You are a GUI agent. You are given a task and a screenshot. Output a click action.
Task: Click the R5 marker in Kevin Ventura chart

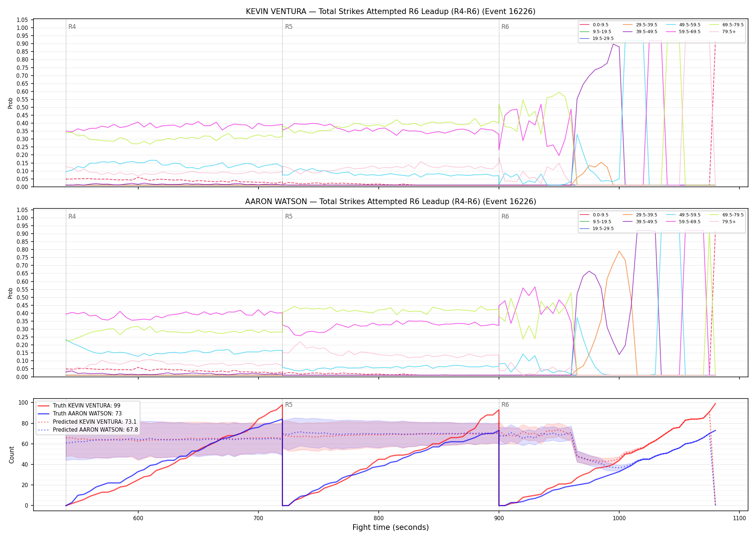click(x=289, y=27)
